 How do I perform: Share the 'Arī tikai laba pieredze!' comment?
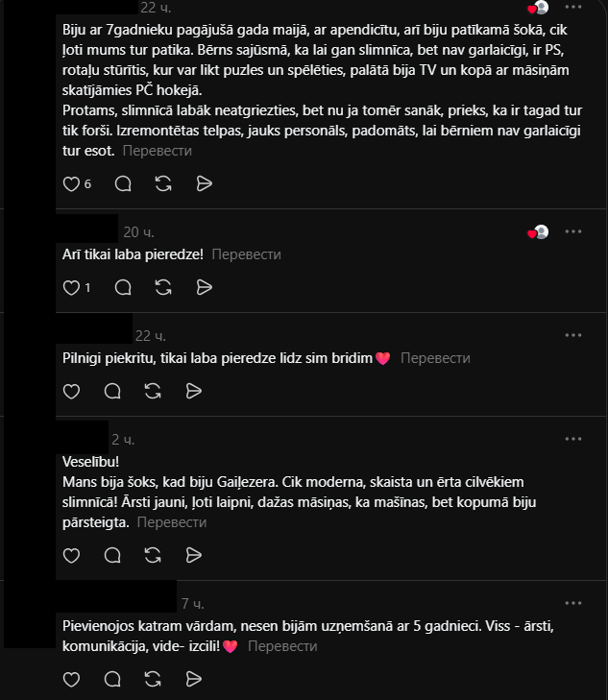pyautogui.click(x=204, y=287)
